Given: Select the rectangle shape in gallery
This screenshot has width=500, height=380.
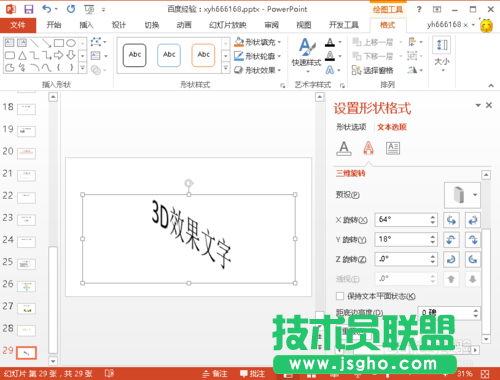Looking at the screenshot, I should click(59, 43).
